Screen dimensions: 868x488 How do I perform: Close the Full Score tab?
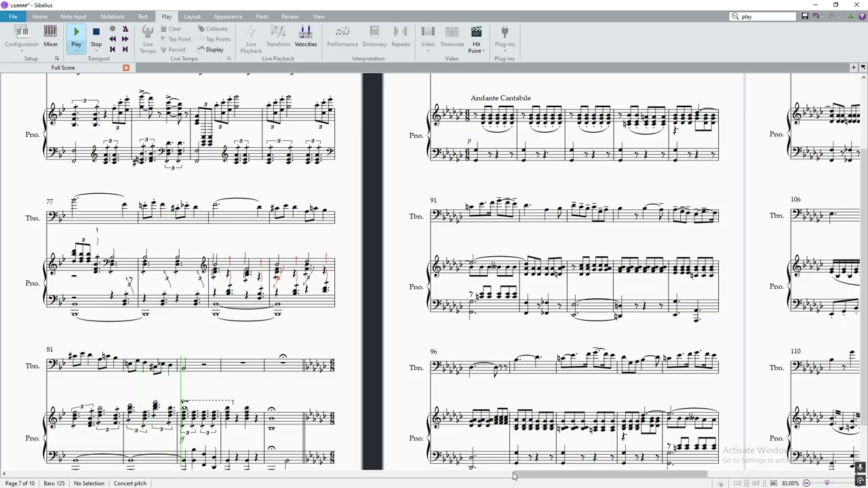[126, 68]
